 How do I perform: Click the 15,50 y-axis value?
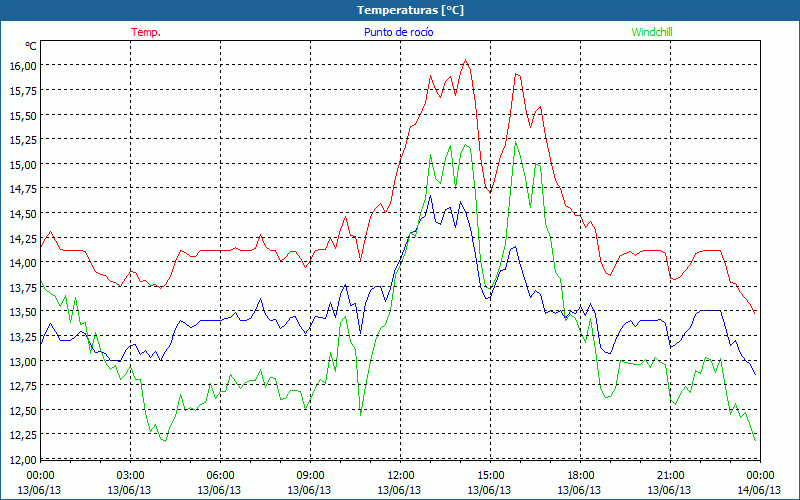point(23,115)
